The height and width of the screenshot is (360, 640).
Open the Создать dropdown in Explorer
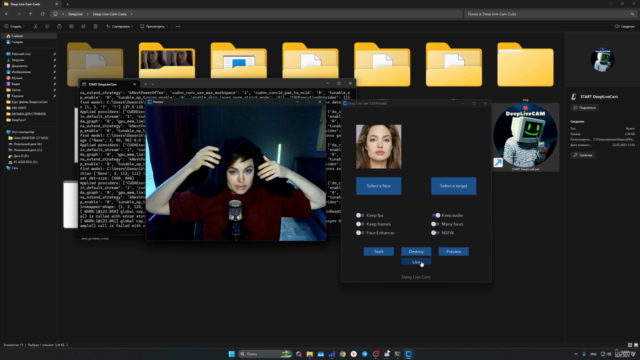[15, 26]
